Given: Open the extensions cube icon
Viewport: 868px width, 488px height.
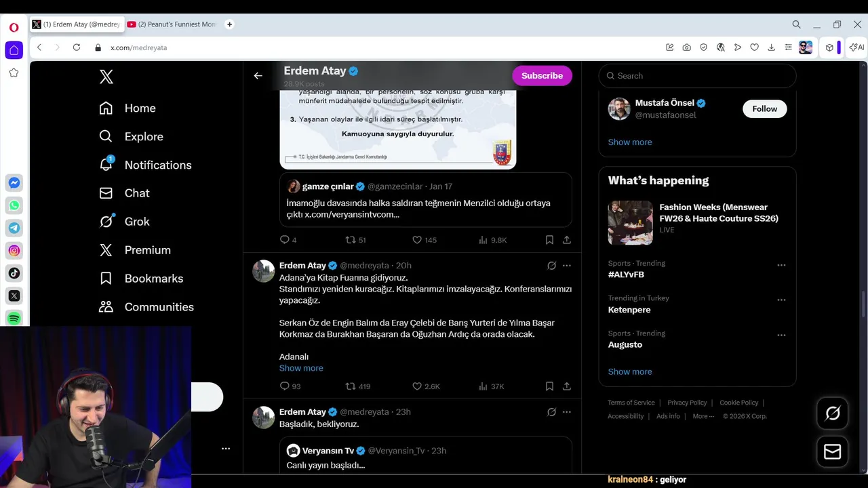Looking at the screenshot, I should tap(829, 47).
